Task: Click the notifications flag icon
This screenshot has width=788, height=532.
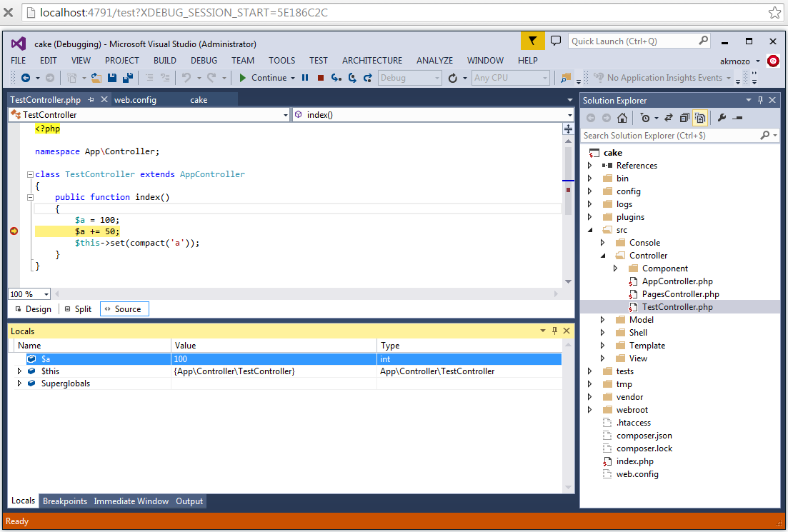Action: pos(532,41)
